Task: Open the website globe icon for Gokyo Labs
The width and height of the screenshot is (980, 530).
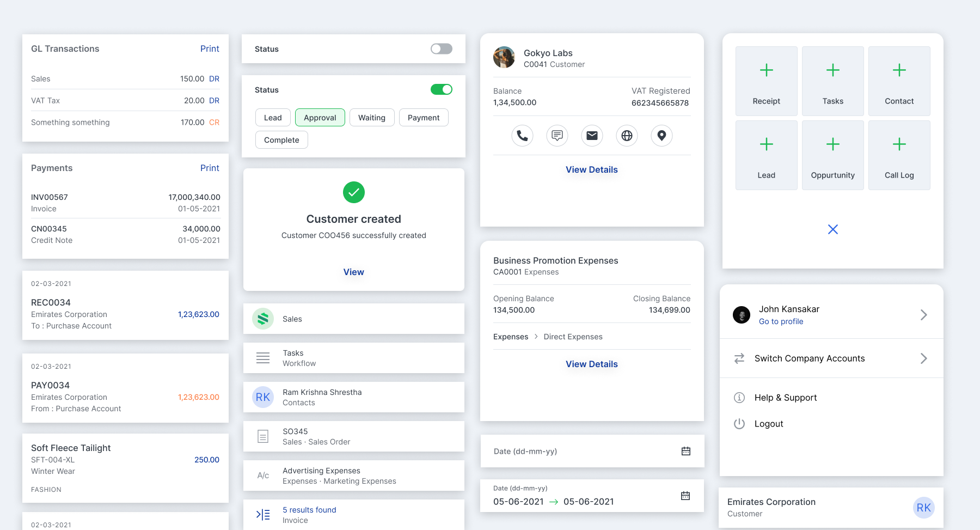Action: (x=627, y=136)
